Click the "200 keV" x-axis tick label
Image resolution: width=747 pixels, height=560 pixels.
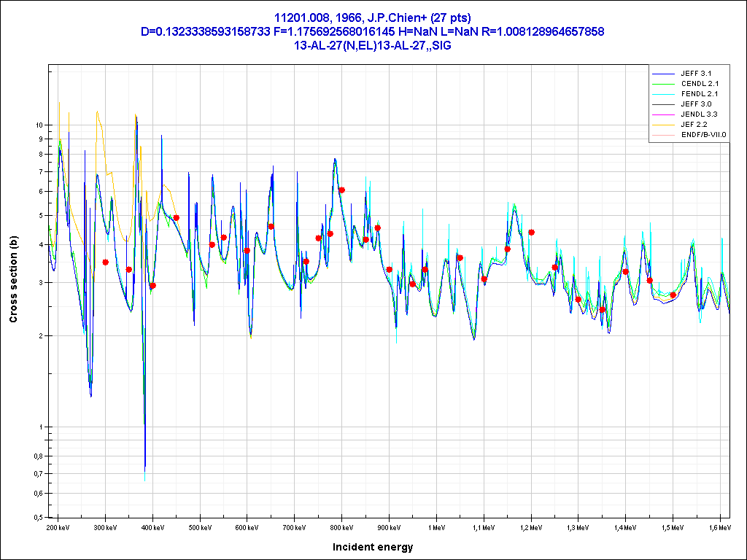[58, 526]
